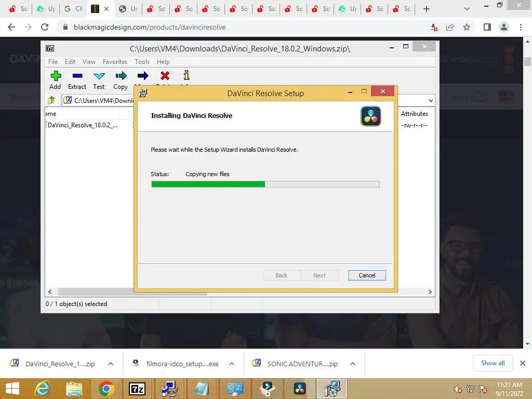The width and height of the screenshot is (532, 399).
Task: Click the DaVinci Resolve logo in Setup dialog
Action: pyautogui.click(x=370, y=116)
